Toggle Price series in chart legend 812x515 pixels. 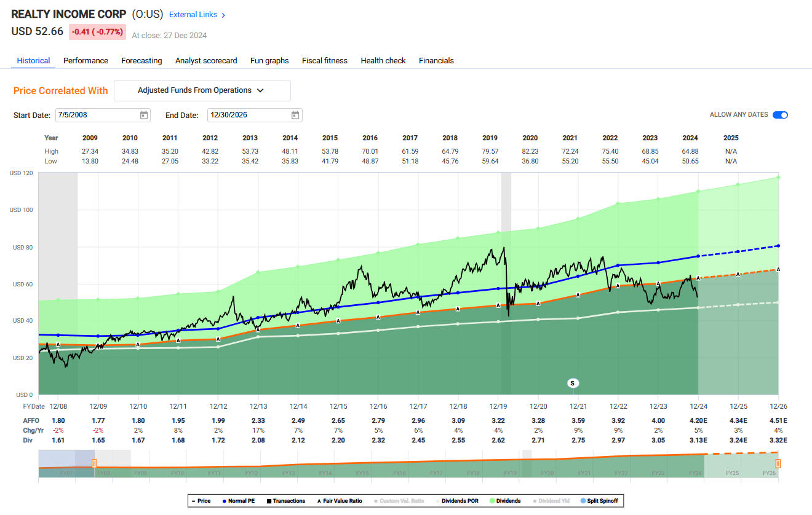point(201,501)
